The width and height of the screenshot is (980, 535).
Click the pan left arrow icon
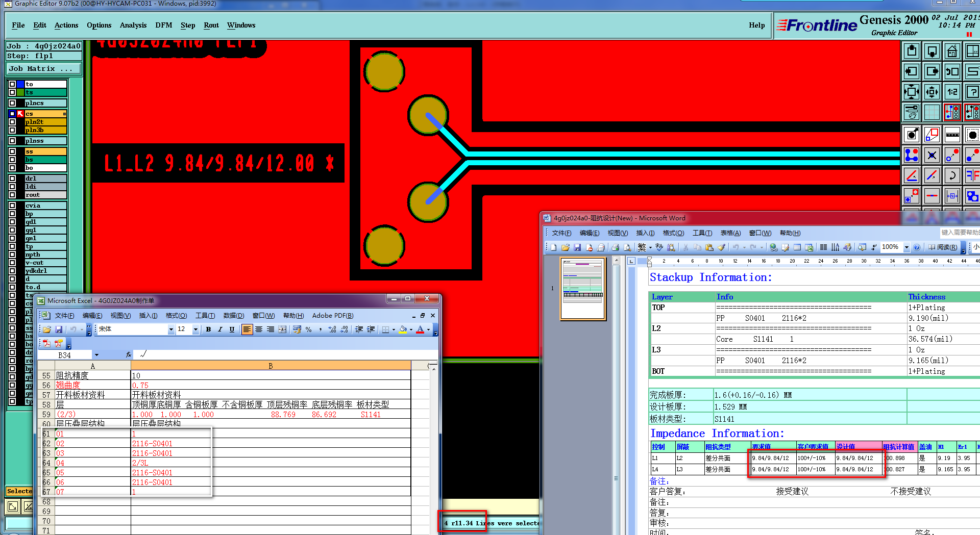911,71
